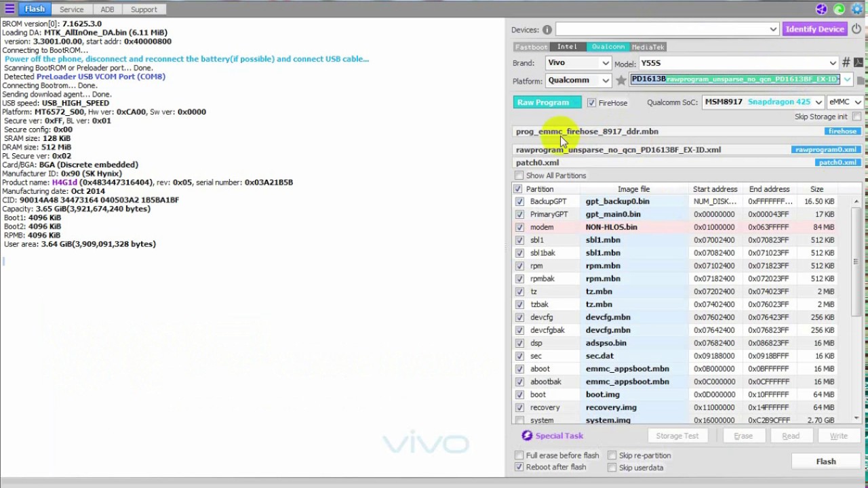This screenshot has height=488, width=868.
Task: Uncheck the recovery partition checkbox
Action: 519,407
